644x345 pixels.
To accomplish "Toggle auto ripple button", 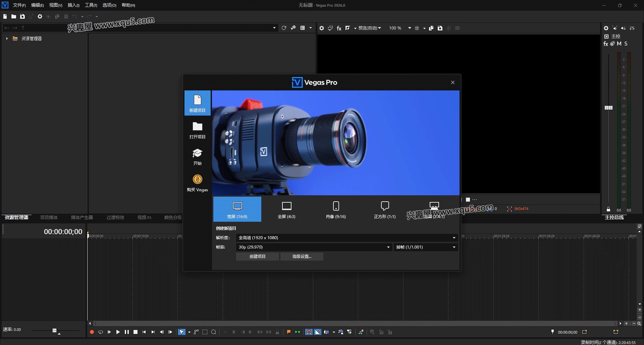I will click(x=326, y=332).
